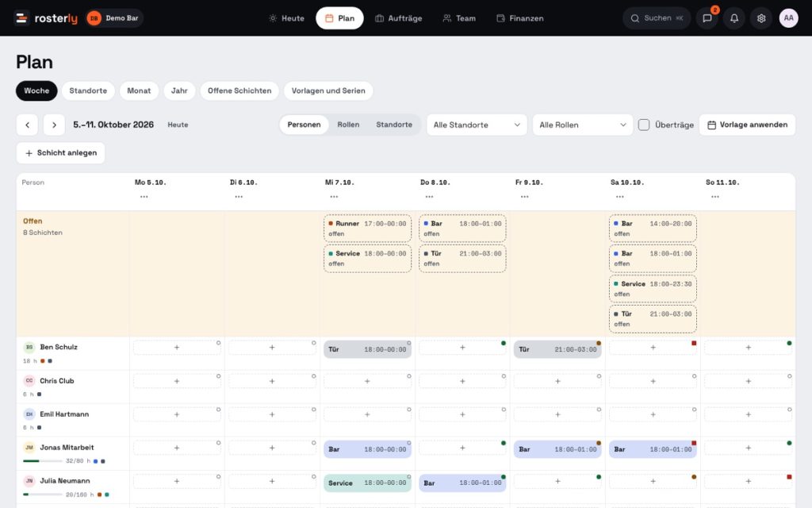Screen dimensions: 812x508
Task: Open the three-dot menu for Mo 5.10.
Action: coord(144,197)
